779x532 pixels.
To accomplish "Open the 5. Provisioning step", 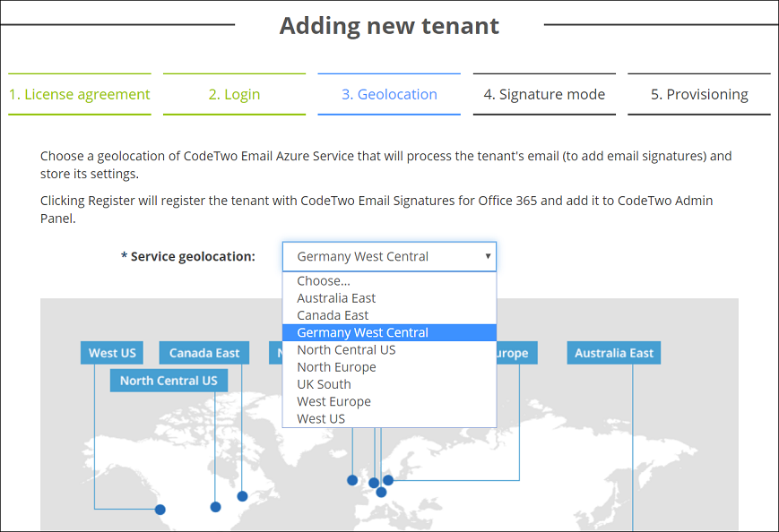I will click(699, 94).
